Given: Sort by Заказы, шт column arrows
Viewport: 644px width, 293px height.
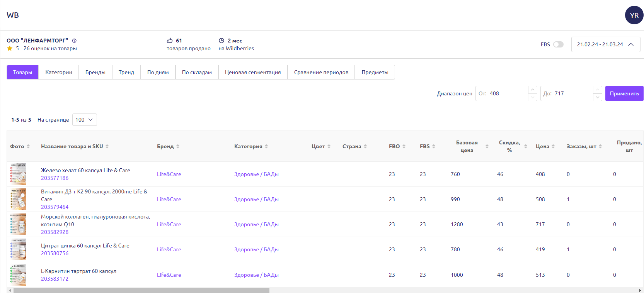Looking at the screenshot, I should (600, 146).
